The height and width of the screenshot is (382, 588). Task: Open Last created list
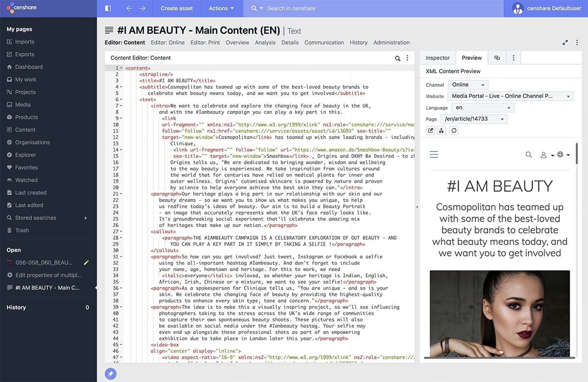(30, 193)
